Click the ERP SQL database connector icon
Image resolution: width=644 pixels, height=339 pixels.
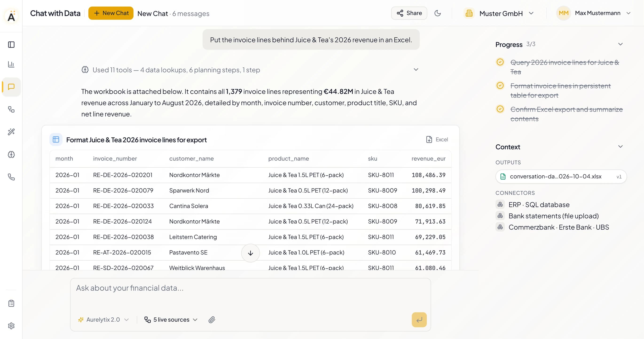[x=500, y=204]
